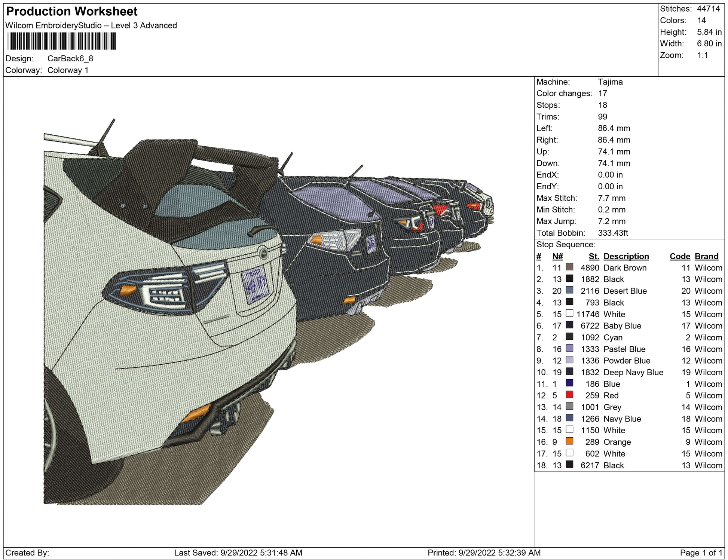Click the Code column header
This screenshot has width=728, height=560.
point(679,256)
